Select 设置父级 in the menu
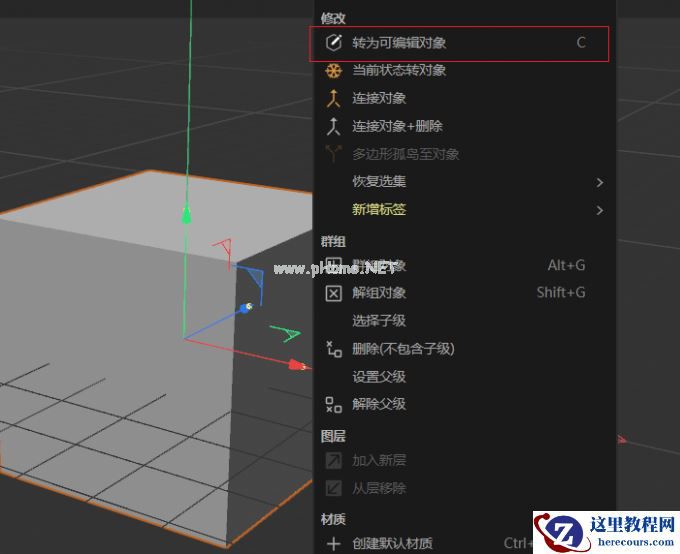Viewport: 680px width, 554px height. (464, 377)
